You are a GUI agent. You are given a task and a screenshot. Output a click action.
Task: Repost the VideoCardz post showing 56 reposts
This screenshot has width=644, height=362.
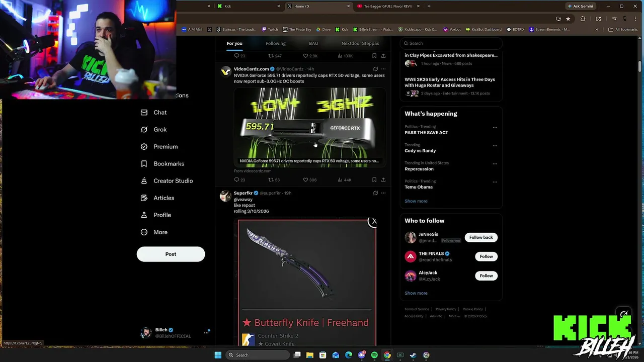[274, 180]
